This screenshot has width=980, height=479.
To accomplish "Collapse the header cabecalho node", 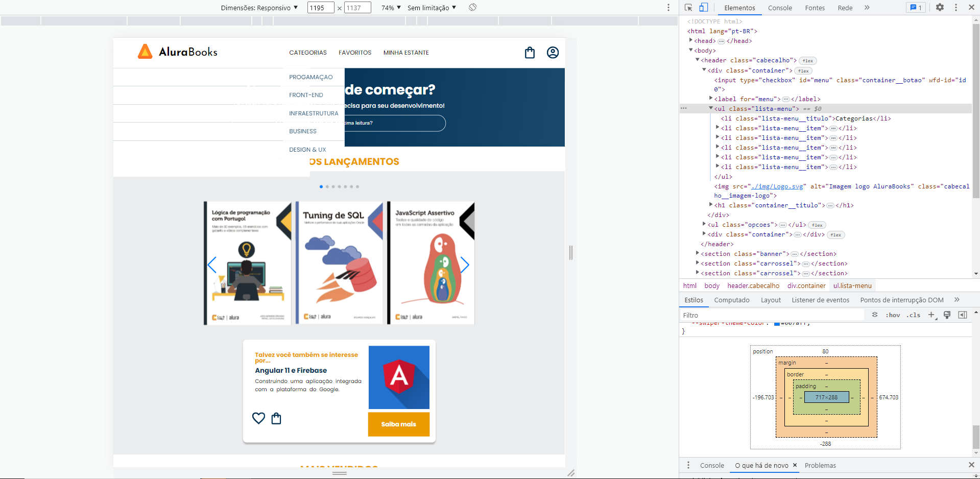I will point(698,60).
